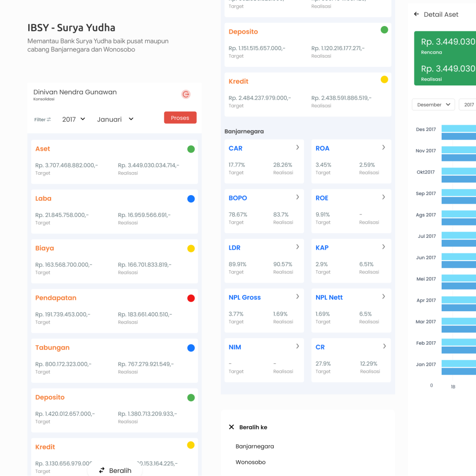
Task: Choose Wonosobo in the Beralih ke list
Action: [x=250, y=462]
